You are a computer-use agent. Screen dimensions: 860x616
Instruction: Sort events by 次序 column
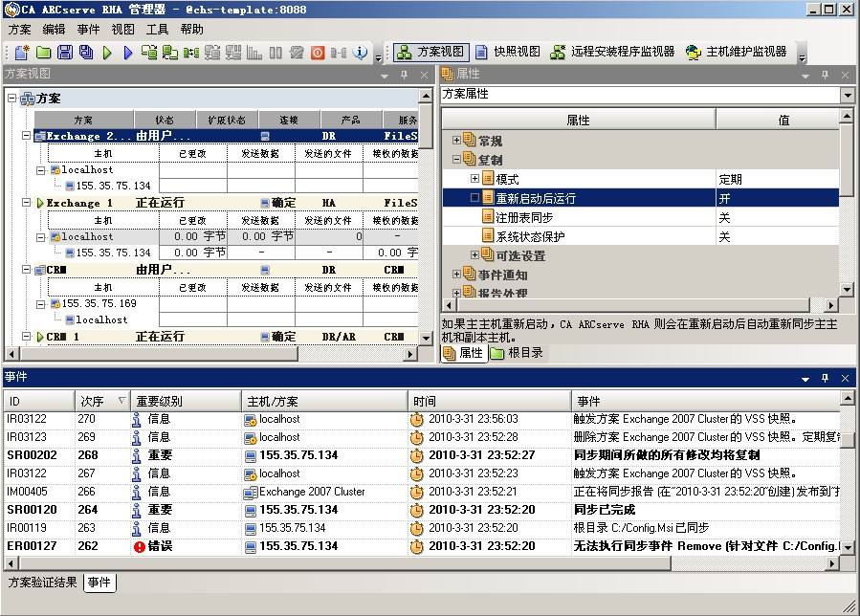pyautogui.click(x=102, y=402)
